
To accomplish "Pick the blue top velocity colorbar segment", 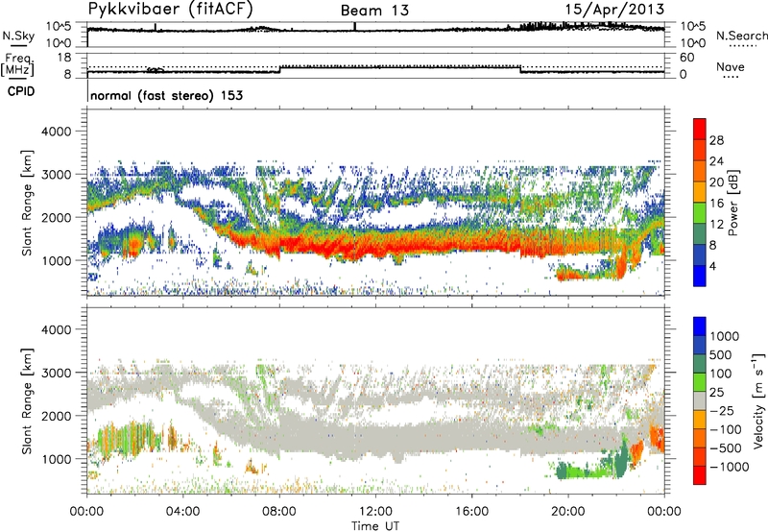I will coord(700,326).
